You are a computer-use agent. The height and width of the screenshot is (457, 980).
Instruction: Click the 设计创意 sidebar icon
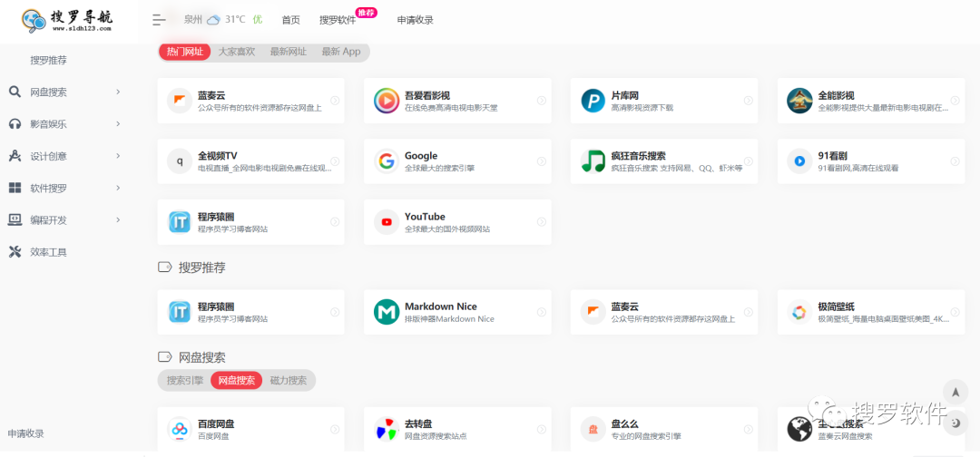[15, 156]
